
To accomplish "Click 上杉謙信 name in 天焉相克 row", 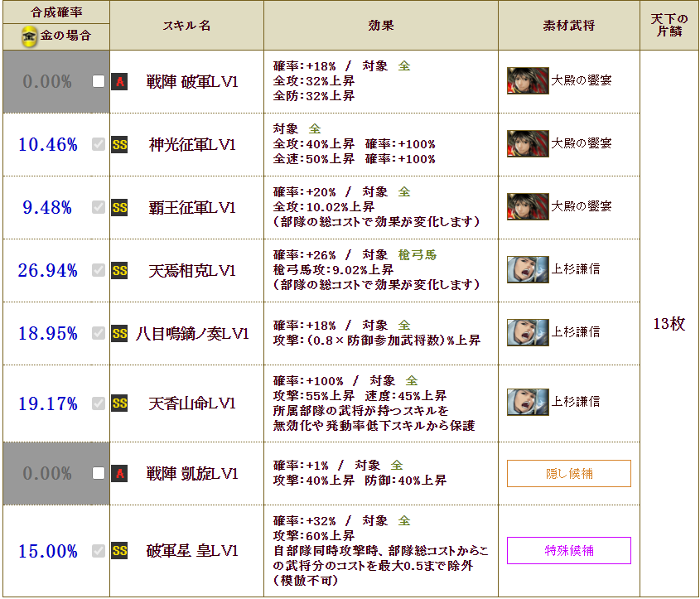I will [576, 269].
